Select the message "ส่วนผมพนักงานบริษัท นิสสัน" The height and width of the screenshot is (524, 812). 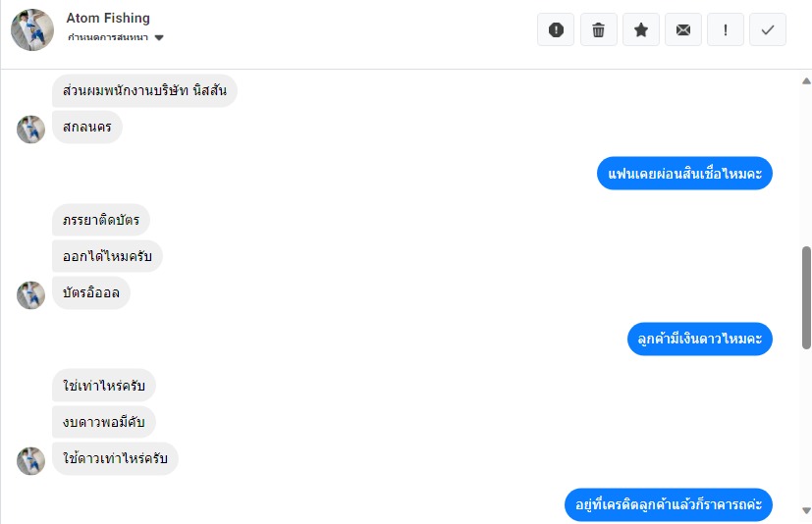(144, 90)
